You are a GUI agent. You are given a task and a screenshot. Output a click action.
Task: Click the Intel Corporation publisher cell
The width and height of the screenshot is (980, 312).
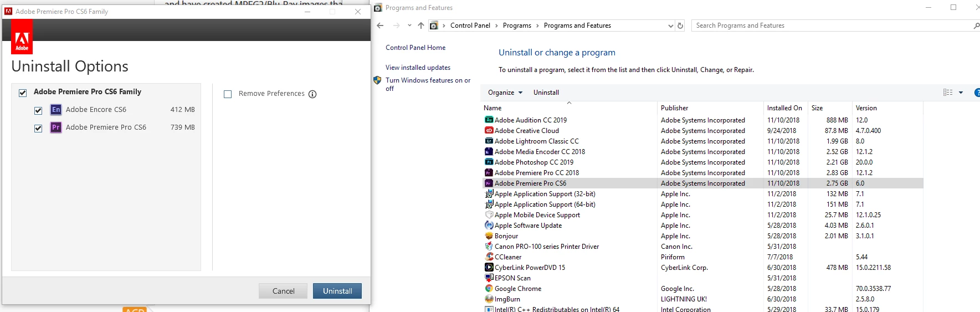tap(686, 309)
